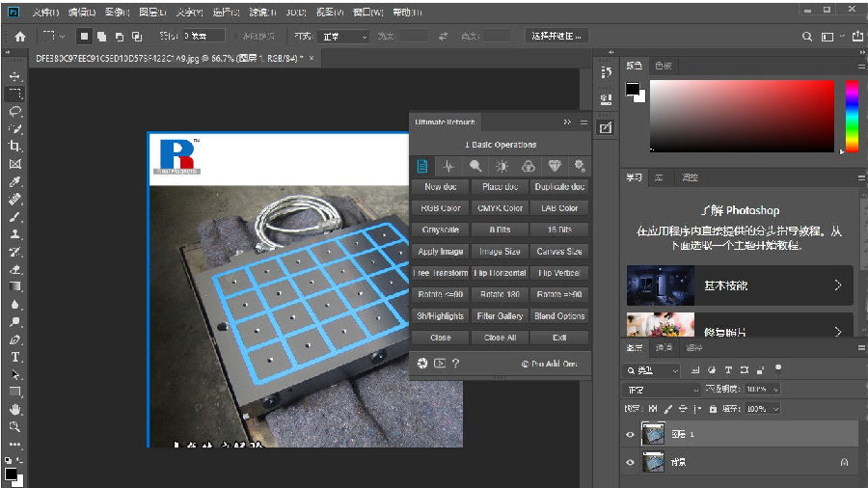Click the 图层 1 layer thumbnail
The image size is (868, 488).
pos(653,434)
